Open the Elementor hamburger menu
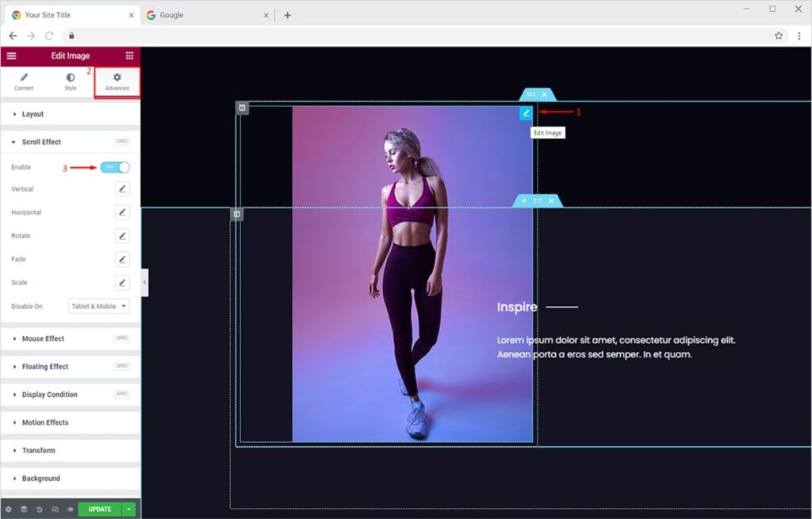Screen dimensions: 812x519 (11, 56)
